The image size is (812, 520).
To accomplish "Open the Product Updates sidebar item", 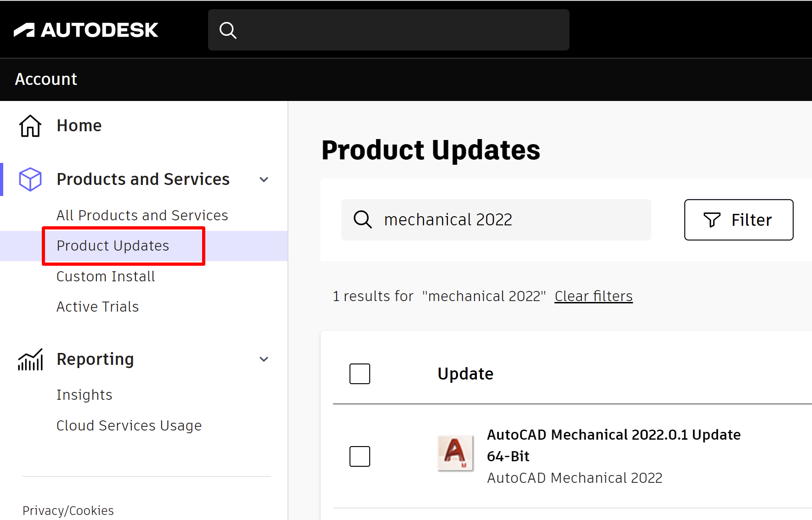I will (113, 246).
